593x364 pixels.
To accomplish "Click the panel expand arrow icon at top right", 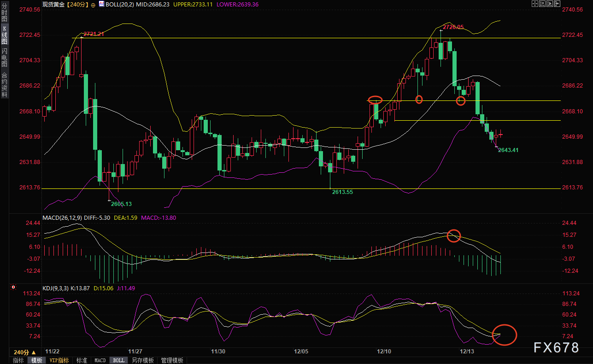I will pyautogui.click(x=558, y=4).
